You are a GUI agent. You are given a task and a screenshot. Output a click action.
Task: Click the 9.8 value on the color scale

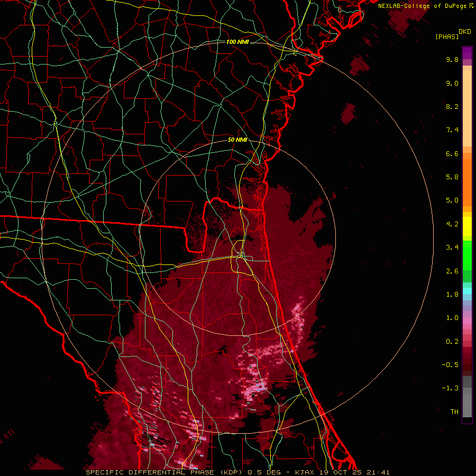click(452, 59)
